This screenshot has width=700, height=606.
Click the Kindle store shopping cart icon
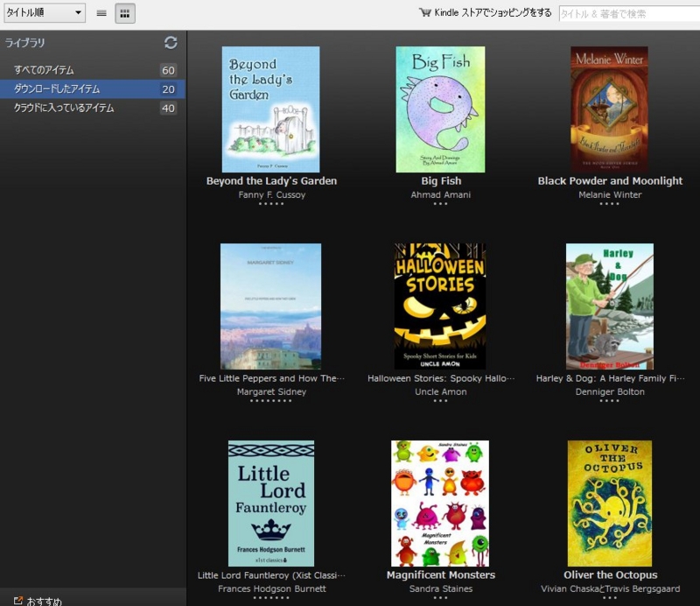(425, 12)
